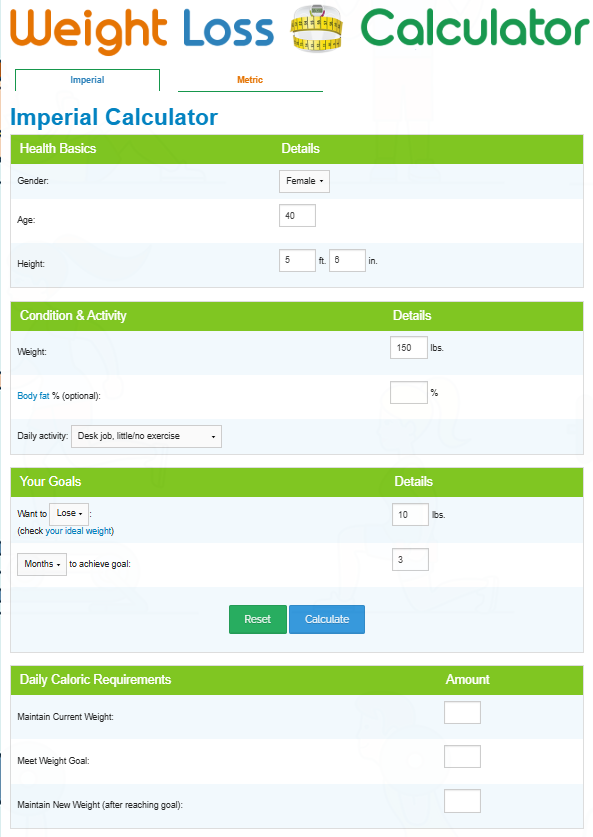Click the Age input field
Screen dimensions: 593x837
tap(297, 216)
